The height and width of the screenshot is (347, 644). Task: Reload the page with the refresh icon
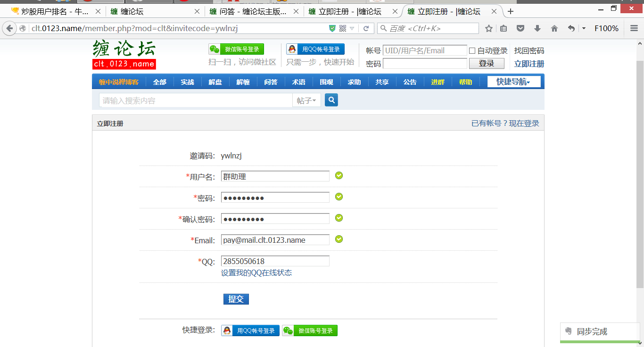(x=366, y=29)
